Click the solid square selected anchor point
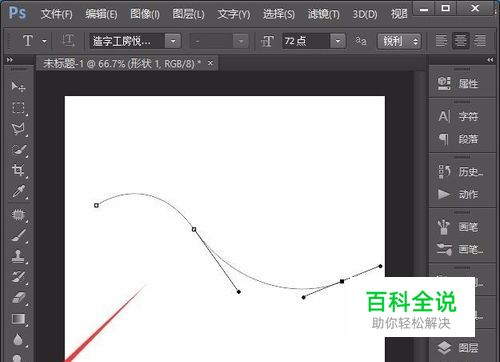500x362 pixels. click(x=342, y=282)
